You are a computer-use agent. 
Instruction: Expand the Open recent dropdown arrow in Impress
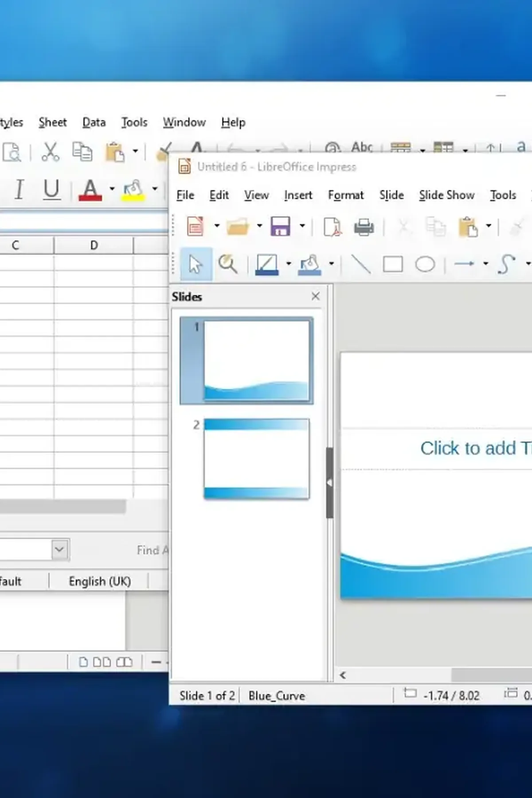pyautogui.click(x=259, y=226)
